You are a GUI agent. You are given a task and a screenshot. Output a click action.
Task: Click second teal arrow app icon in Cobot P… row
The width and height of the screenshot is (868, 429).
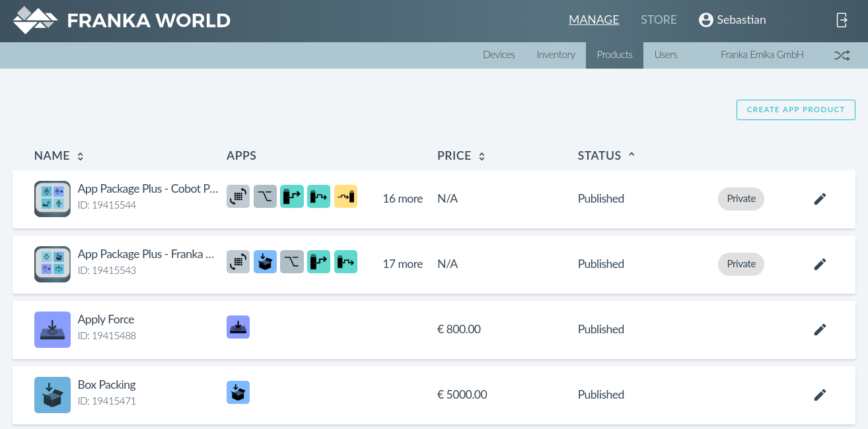click(319, 197)
